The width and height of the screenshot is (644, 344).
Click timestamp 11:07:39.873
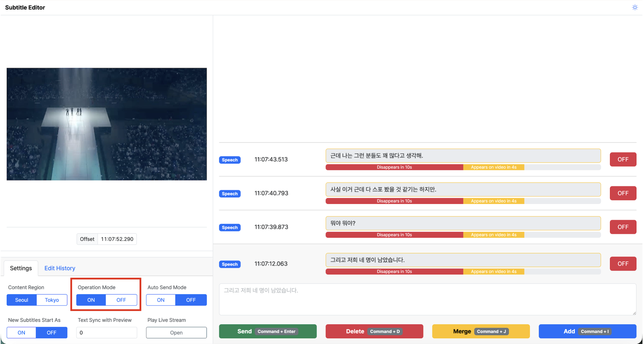(x=271, y=227)
